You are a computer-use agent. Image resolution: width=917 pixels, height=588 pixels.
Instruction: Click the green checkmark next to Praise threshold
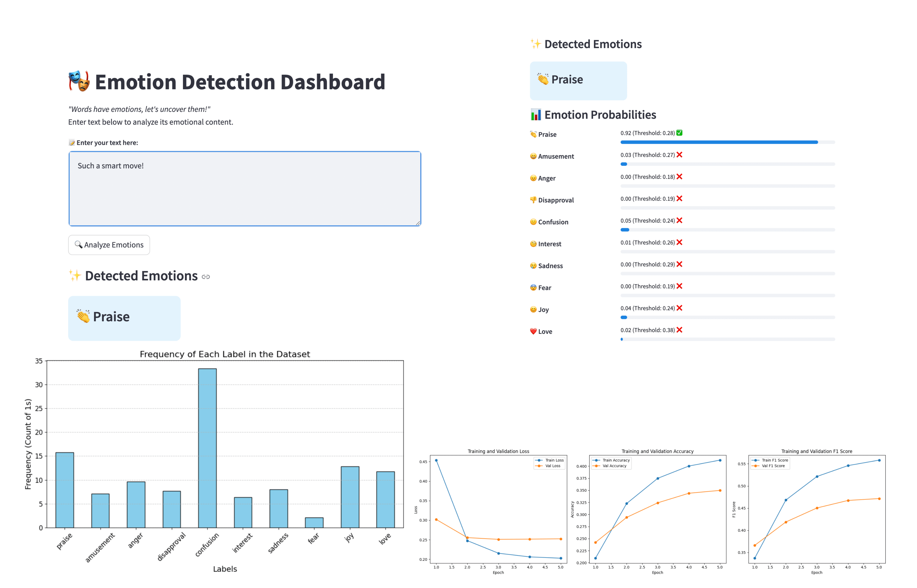click(x=679, y=133)
